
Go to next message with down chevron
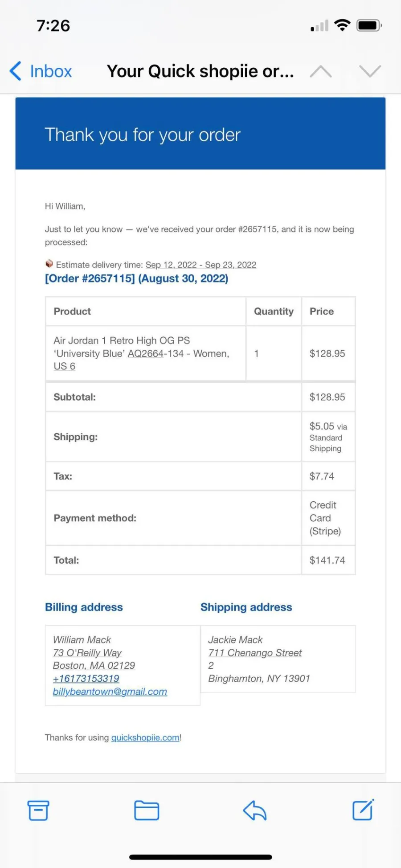370,71
